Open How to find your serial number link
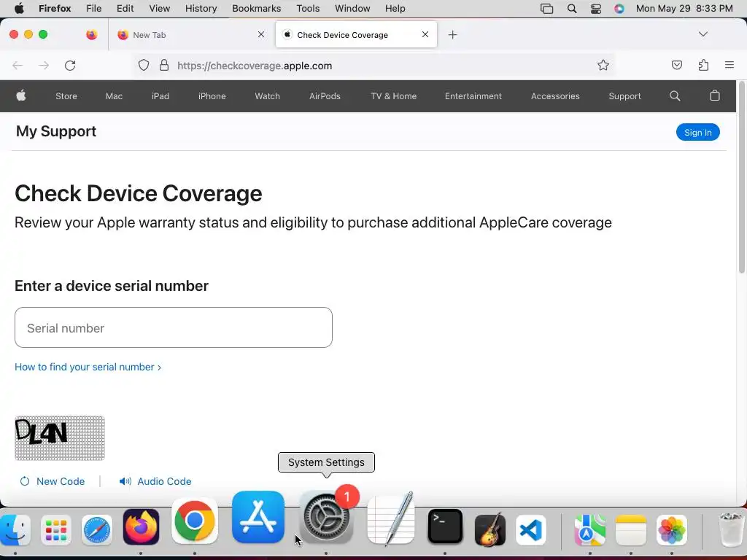 click(88, 367)
